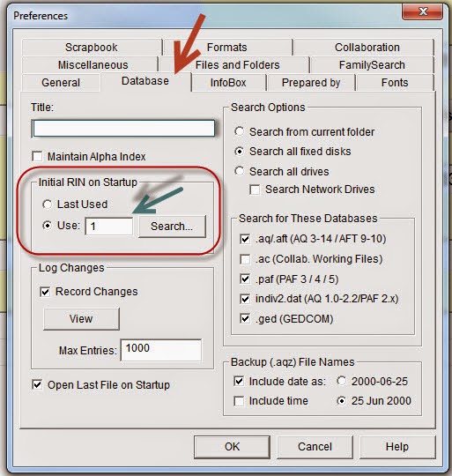Image resolution: width=452 pixels, height=476 pixels.
Task: Choose the 2000-06-25 date format
Action: [341, 382]
